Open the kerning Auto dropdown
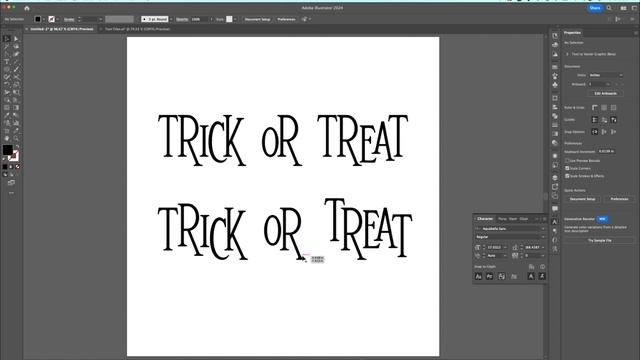 pyautogui.click(x=505, y=256)
